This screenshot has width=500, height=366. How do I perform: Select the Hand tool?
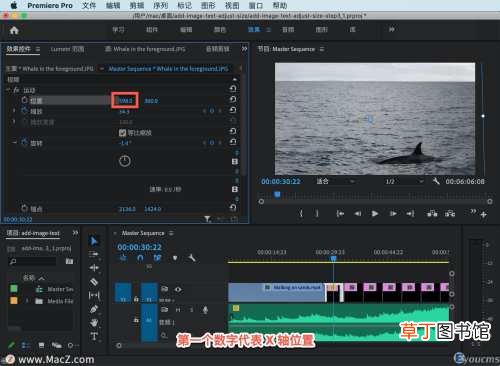coord(94,323)
